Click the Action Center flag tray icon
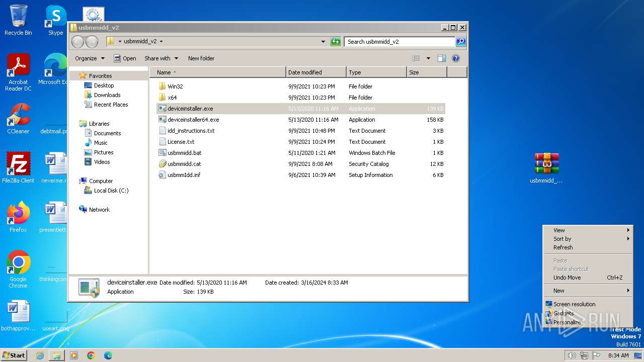Viewport: 644px width, 362px height. (596, 355)
